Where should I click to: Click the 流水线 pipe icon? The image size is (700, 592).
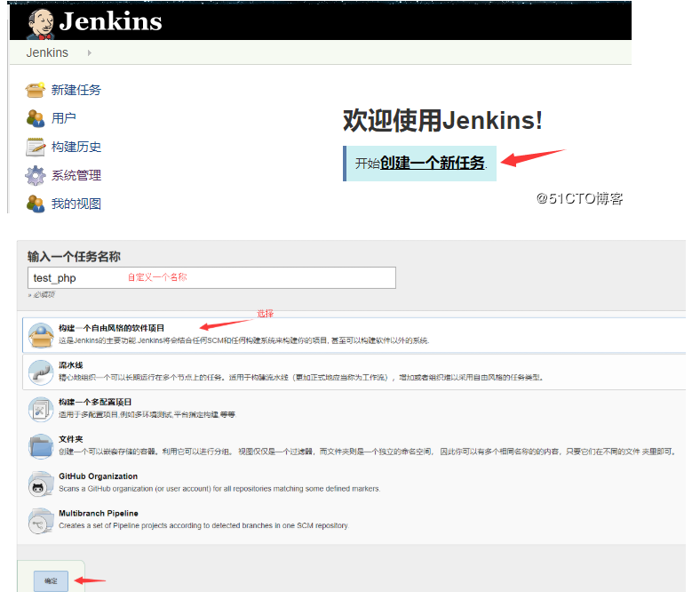click(41, 372)
